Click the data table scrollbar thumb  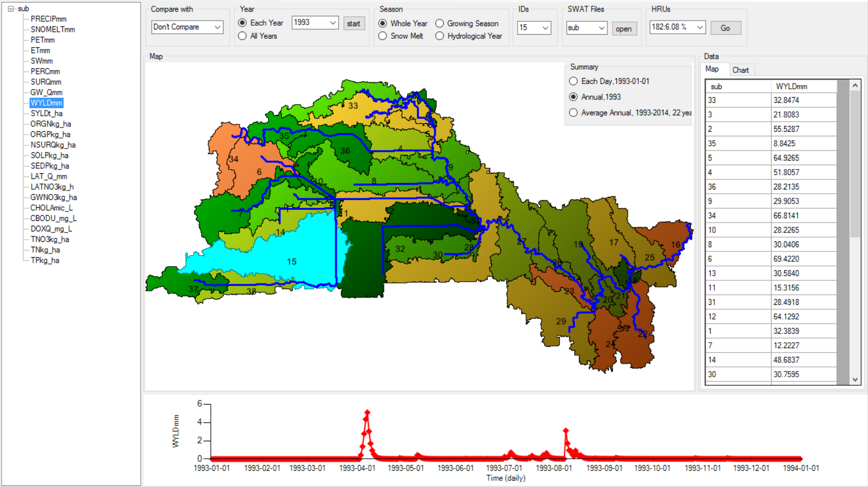tap(855, 164)
